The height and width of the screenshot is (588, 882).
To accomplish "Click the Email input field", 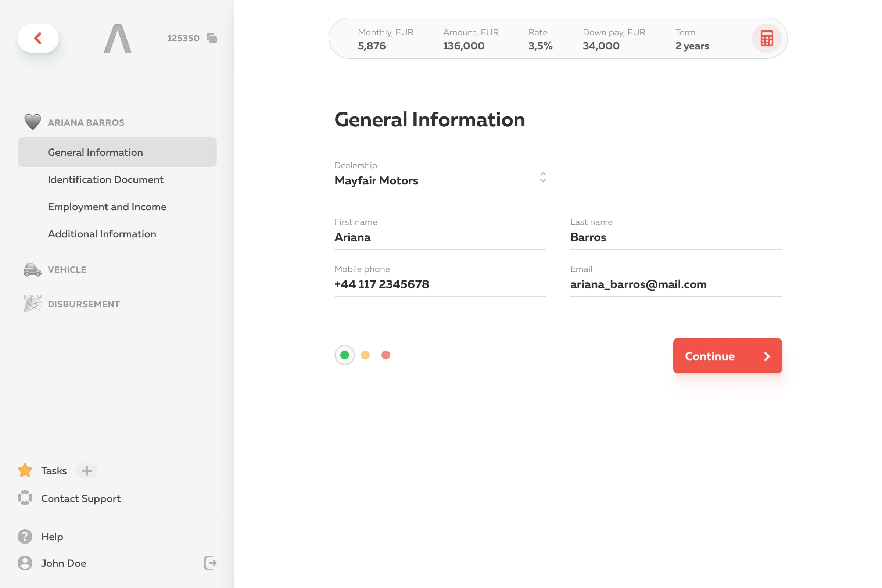I will [x=675, y=284].
